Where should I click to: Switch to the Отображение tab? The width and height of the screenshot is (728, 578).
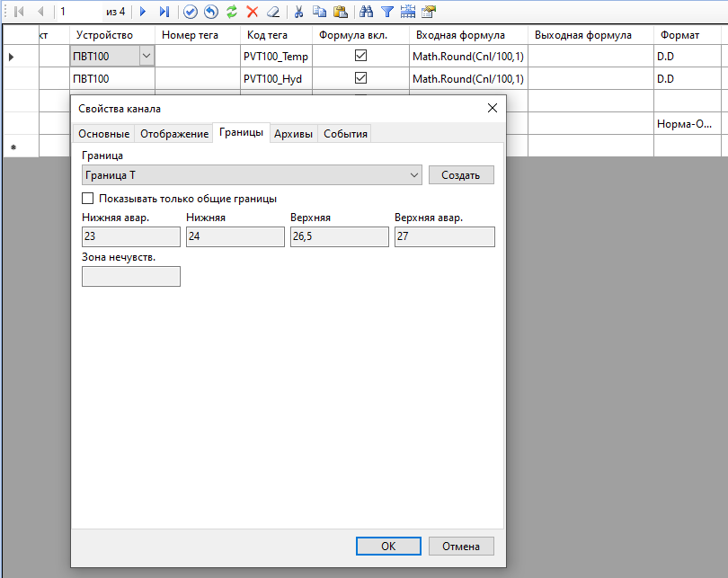(x=174, y=134)
